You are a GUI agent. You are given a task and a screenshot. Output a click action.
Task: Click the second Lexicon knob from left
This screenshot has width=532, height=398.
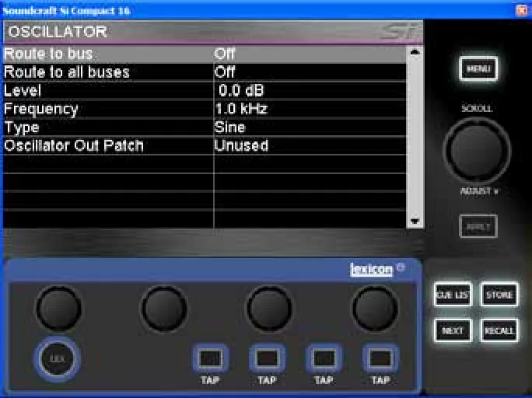point(164,309)
